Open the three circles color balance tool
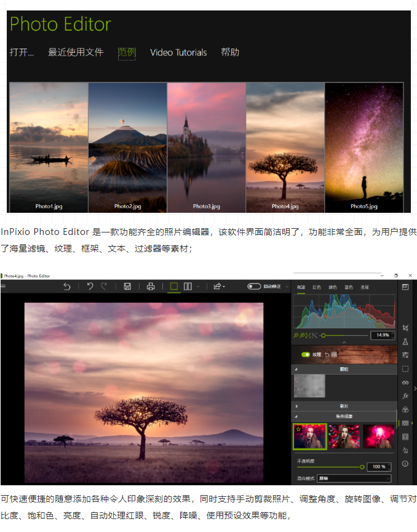This screenshot has width=417, height=532. (405, 410)
